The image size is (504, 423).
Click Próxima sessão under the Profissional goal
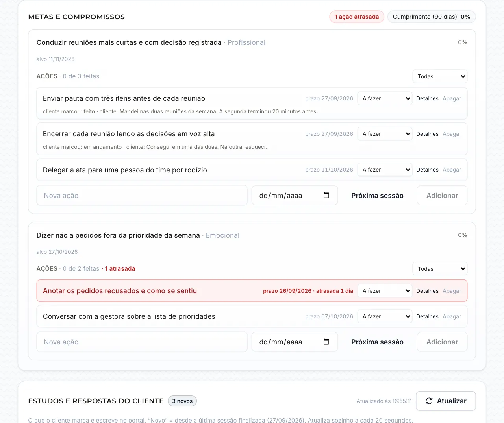(x=377, y=196)
